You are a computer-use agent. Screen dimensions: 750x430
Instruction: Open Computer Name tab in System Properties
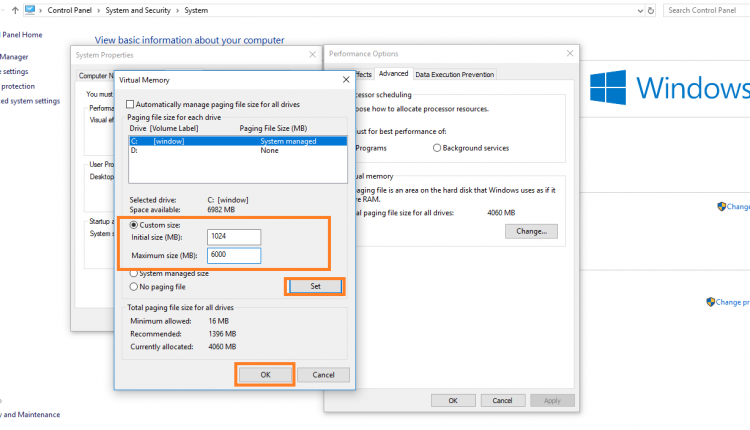coord(96,76)
